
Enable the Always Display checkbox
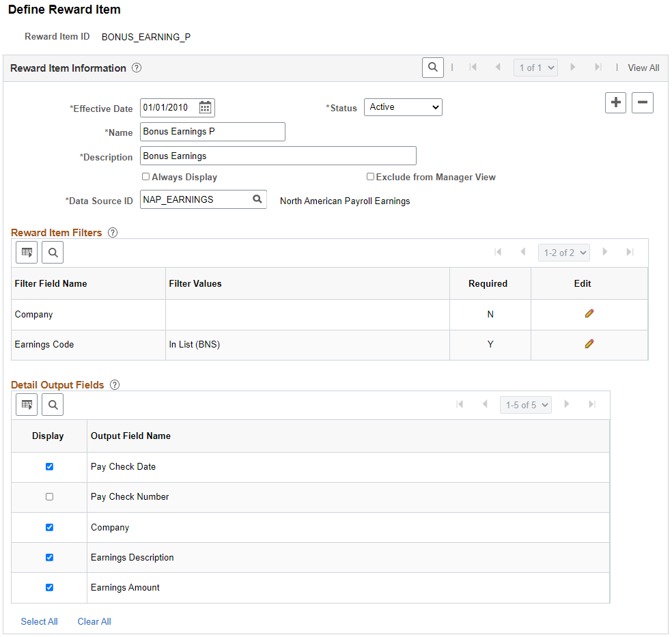[145, 176]
